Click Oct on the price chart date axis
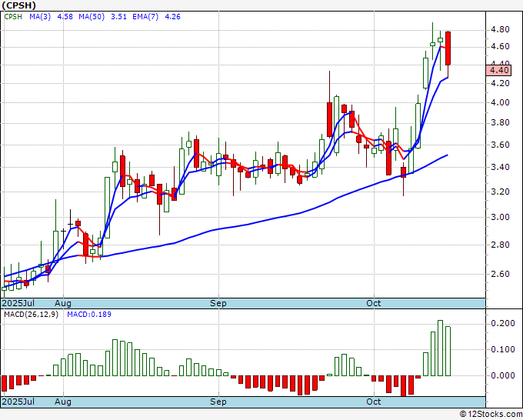The height and width of the screenshot is (420, 523). [x=373, y=303]
